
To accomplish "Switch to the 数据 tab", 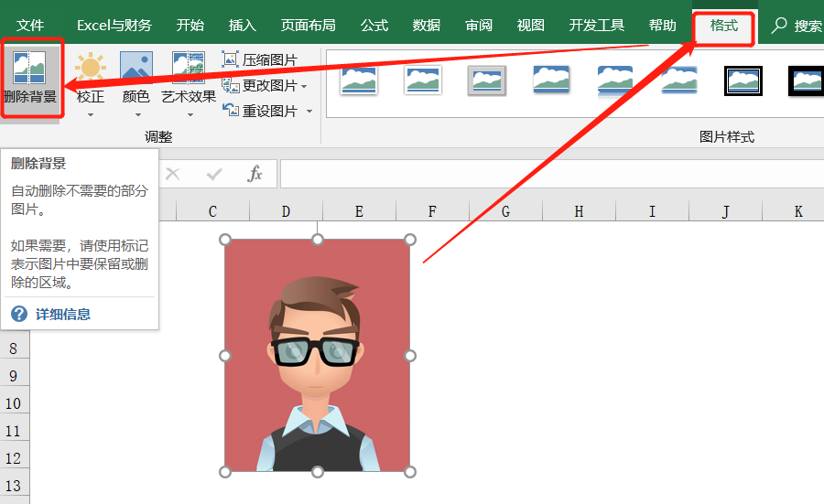I will pyautogui.click(x=426, y=26).
